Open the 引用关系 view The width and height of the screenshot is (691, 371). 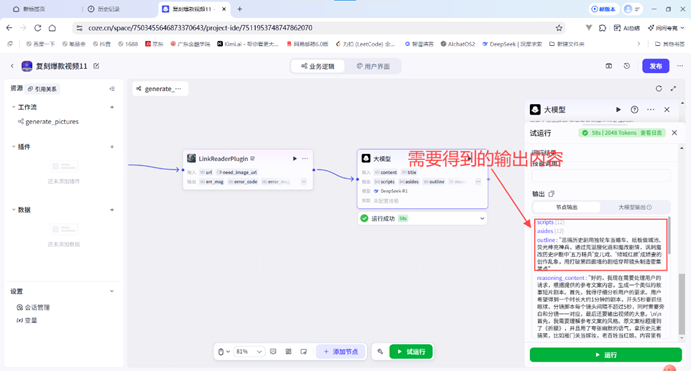point(42,89)
